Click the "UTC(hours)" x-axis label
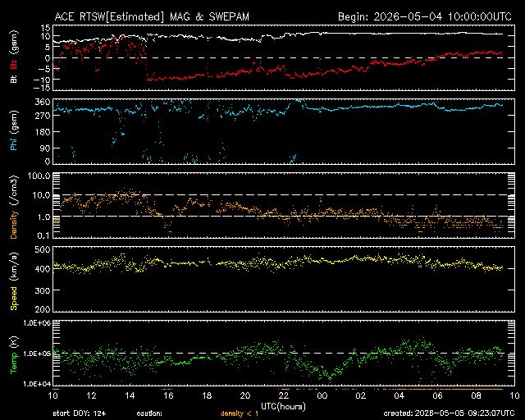Screen dimensions: 525x420 point(283,407)
